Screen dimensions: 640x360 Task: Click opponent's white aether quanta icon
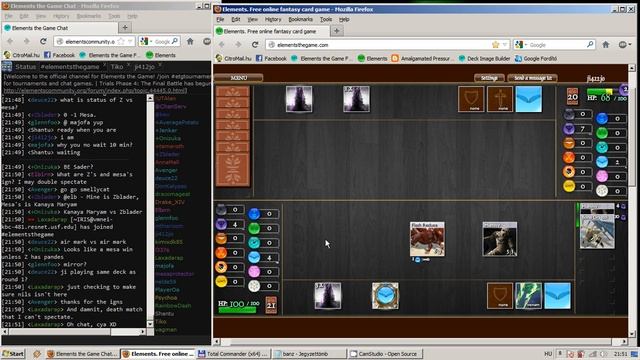602,191
